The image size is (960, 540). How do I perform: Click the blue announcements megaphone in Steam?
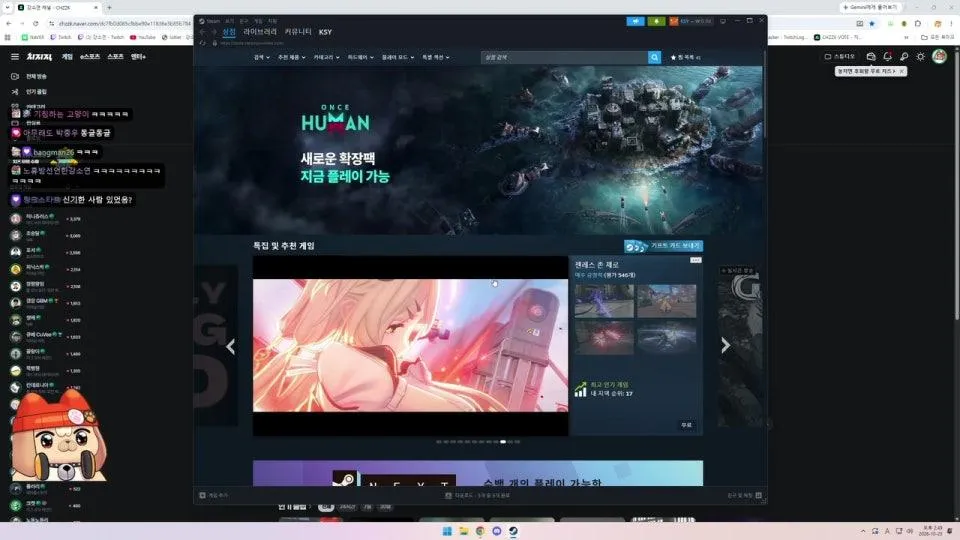pos(636,21)
